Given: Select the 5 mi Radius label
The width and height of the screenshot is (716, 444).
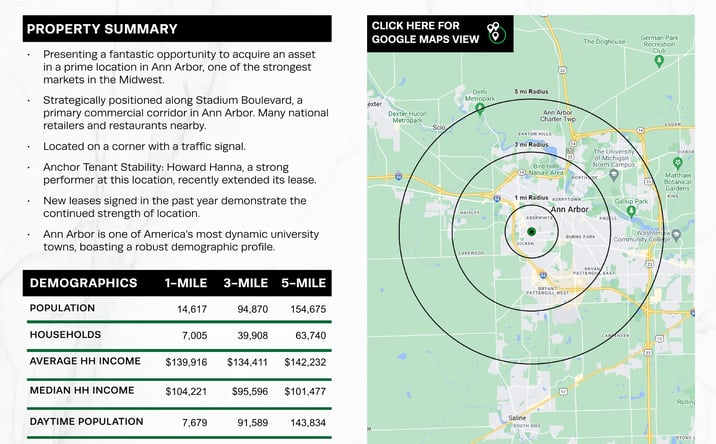Looking at the screenshot, I should (x=531, y=91).
